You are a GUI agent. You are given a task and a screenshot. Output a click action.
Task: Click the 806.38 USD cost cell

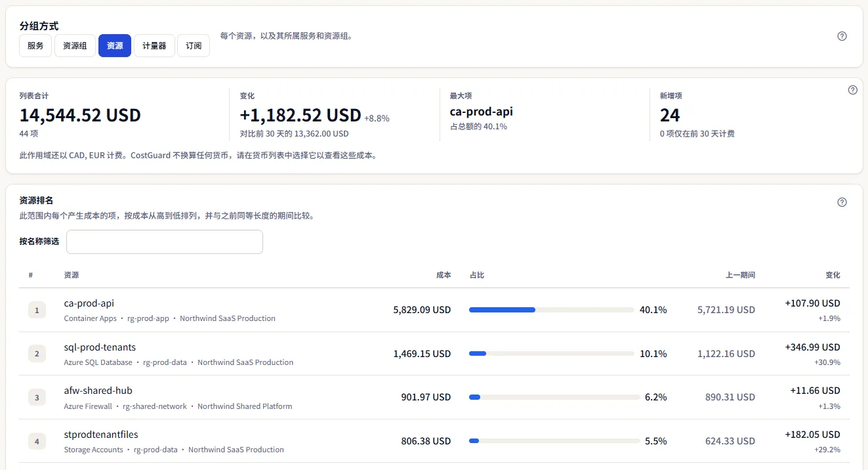point(426,441)
